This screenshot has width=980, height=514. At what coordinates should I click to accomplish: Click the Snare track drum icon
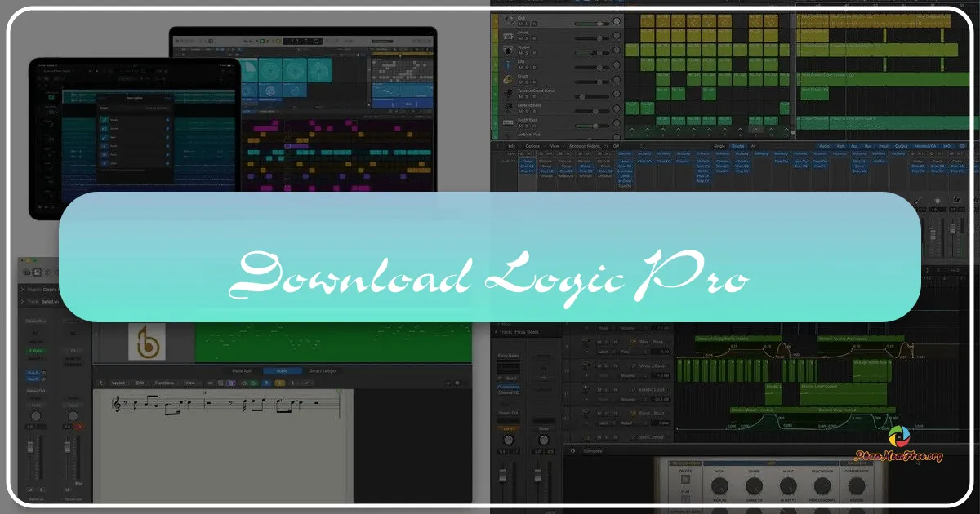click(x=507, y=35)
